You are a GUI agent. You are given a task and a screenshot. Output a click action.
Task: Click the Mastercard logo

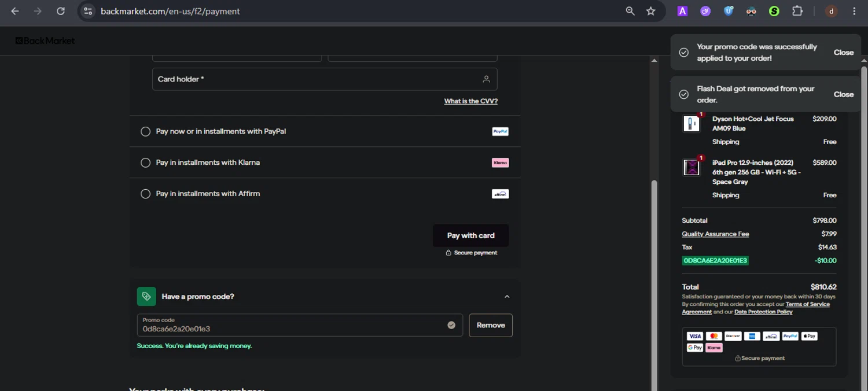pos(713,336)
